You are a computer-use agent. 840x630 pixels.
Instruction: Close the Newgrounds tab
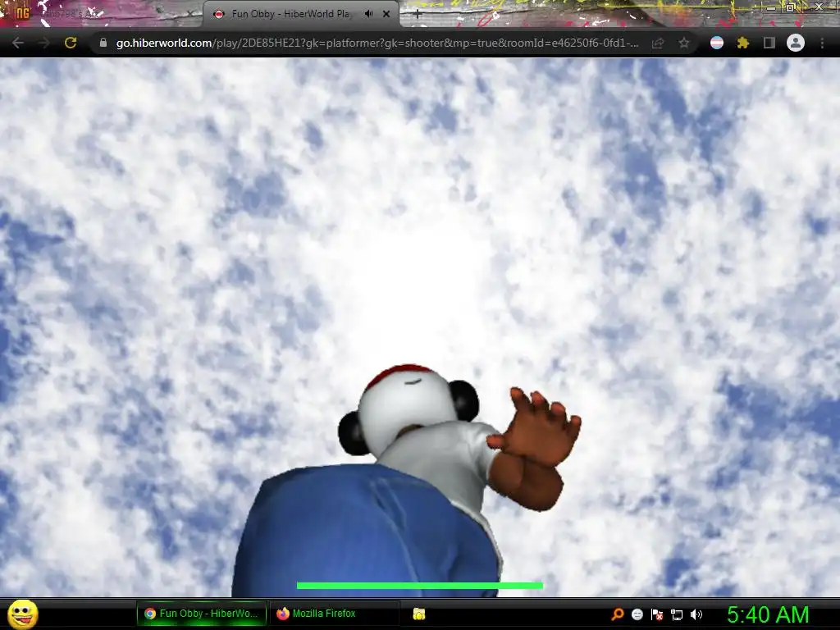[x=189, y=14]
